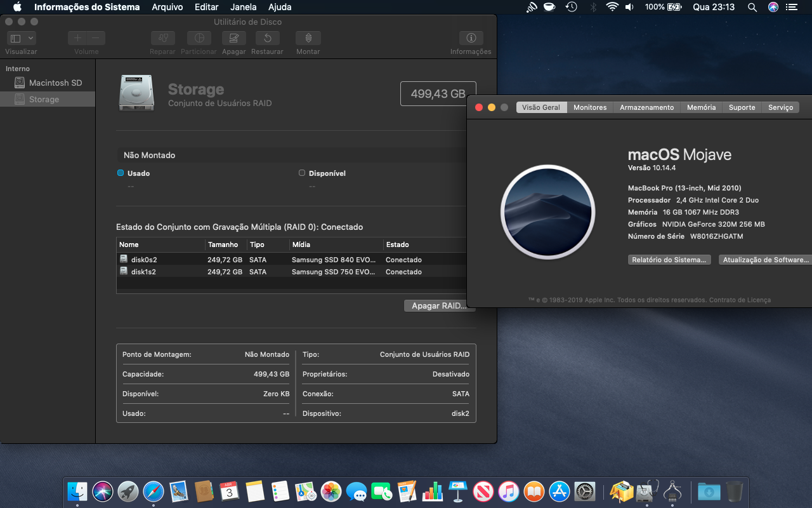Click the Tamanho column header
This screenshot has height=508, width=812.
tap(226, 244)
